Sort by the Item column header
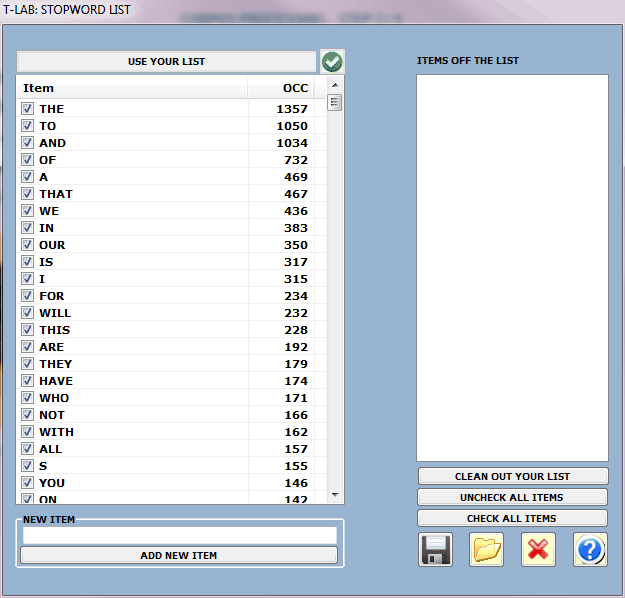 tap(132, 88)
